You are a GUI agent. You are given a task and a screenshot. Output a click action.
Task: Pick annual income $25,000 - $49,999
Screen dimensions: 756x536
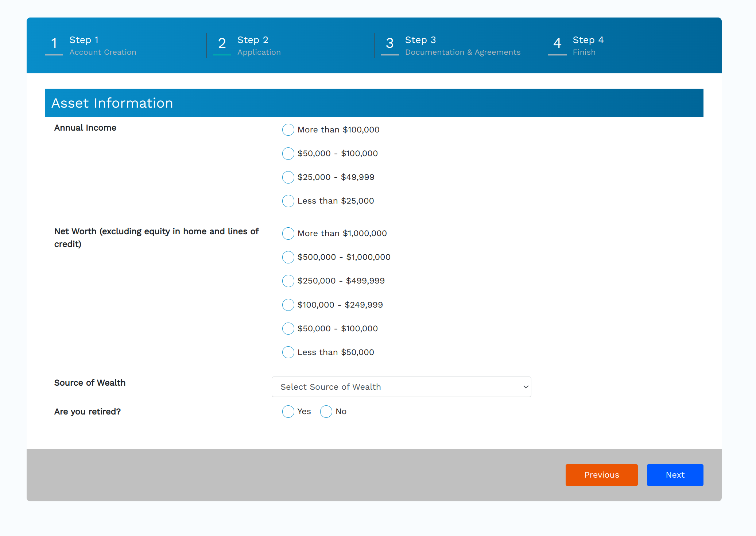tap(288, 177)
